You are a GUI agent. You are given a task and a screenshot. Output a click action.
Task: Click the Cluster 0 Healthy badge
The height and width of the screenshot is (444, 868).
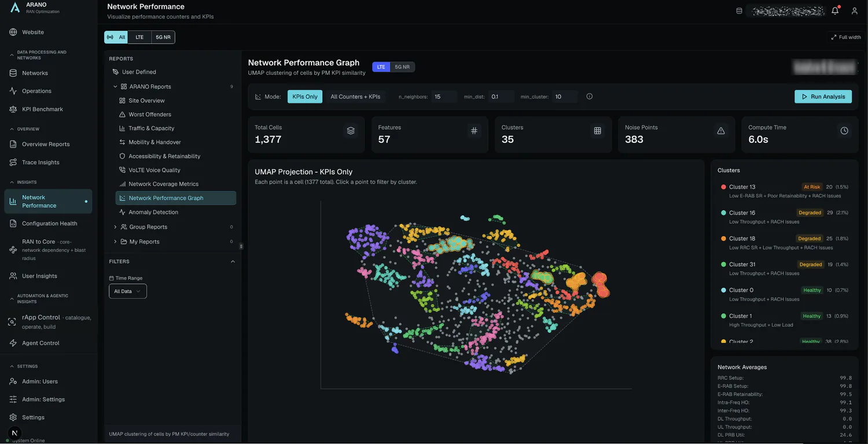[812, 290]
